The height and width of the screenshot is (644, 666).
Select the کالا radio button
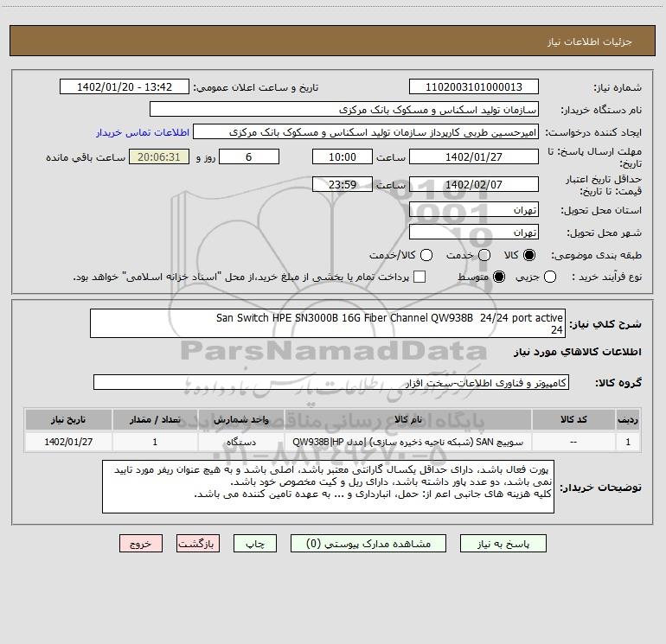pos(529,255)
